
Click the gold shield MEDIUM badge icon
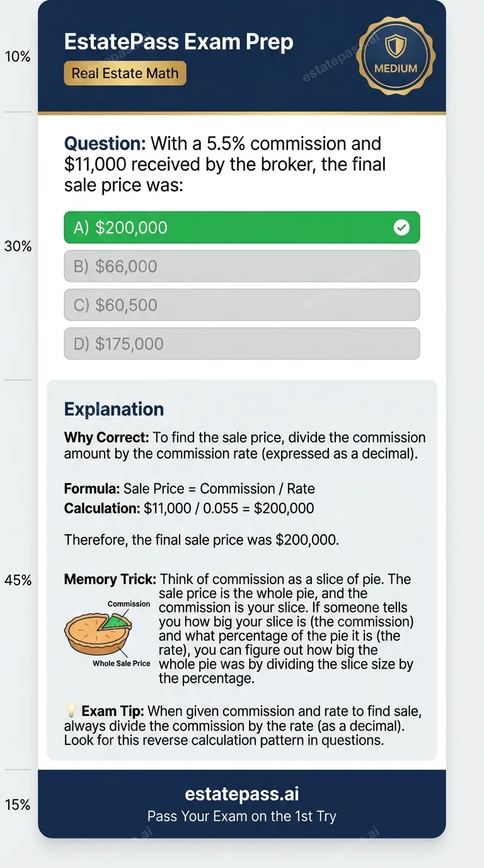395,56
